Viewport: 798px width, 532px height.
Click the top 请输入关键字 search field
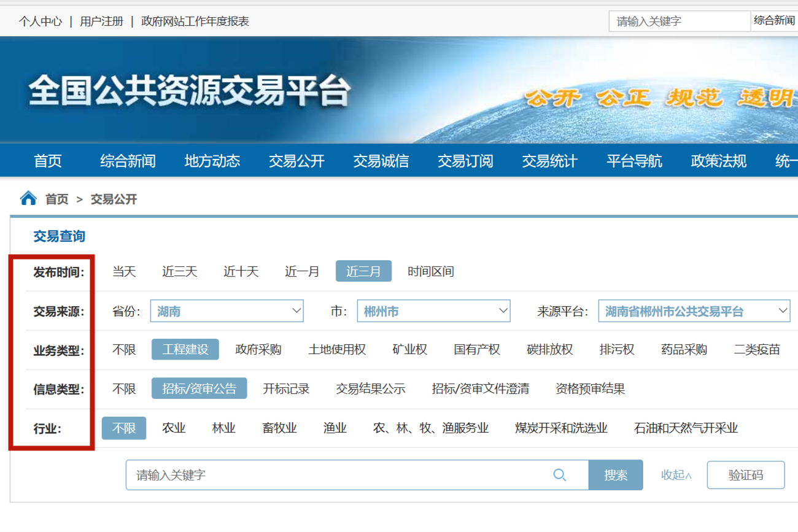(x=680, y=21)
